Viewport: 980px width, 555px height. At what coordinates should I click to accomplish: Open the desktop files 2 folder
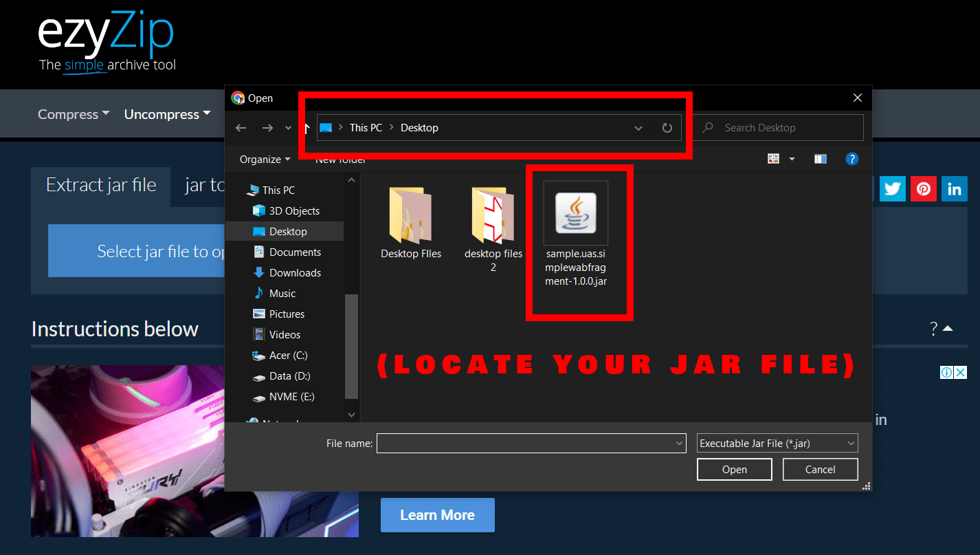(x=493, y=213)
